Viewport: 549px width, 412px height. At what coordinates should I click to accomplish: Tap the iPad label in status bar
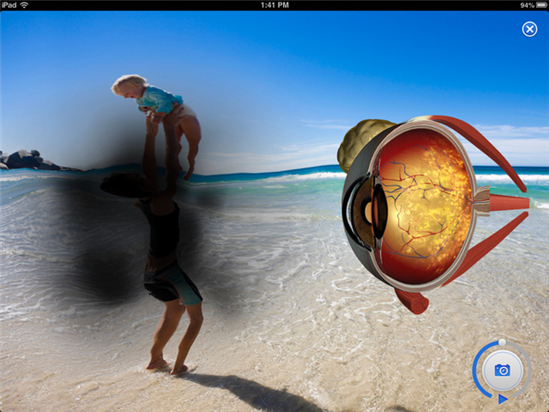(x=9, y=5)
